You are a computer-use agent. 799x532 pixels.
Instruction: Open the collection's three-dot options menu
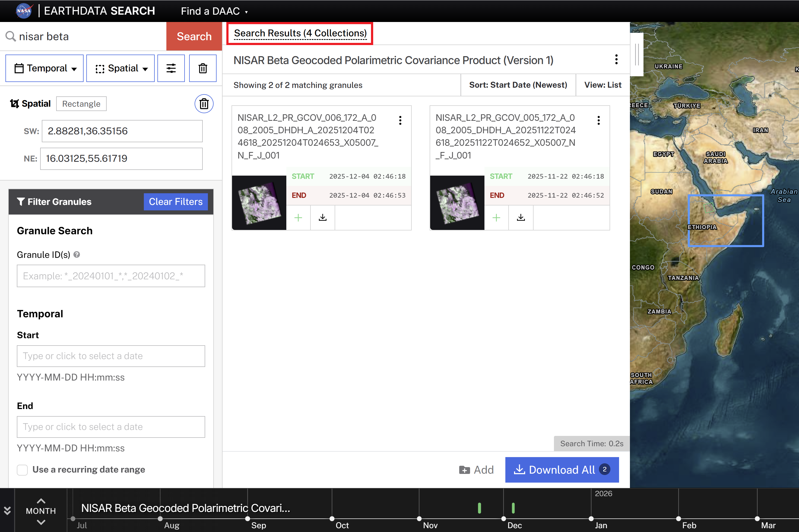616,60
